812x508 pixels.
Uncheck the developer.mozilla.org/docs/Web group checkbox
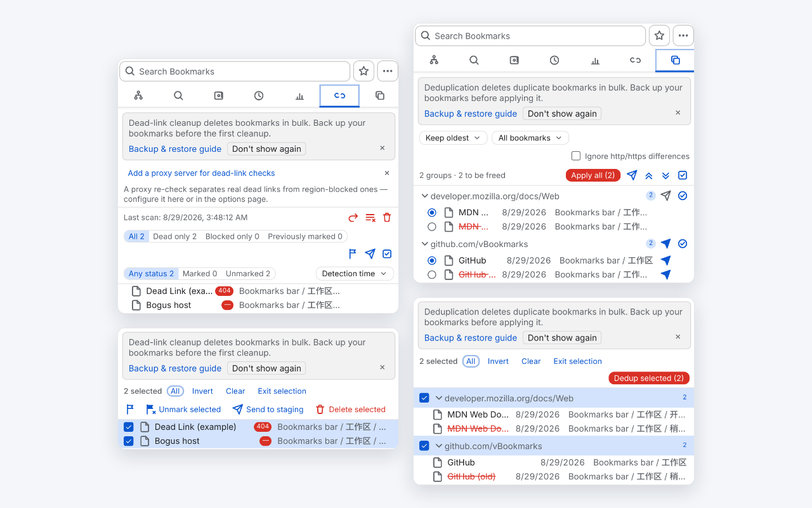coord(424,398)
